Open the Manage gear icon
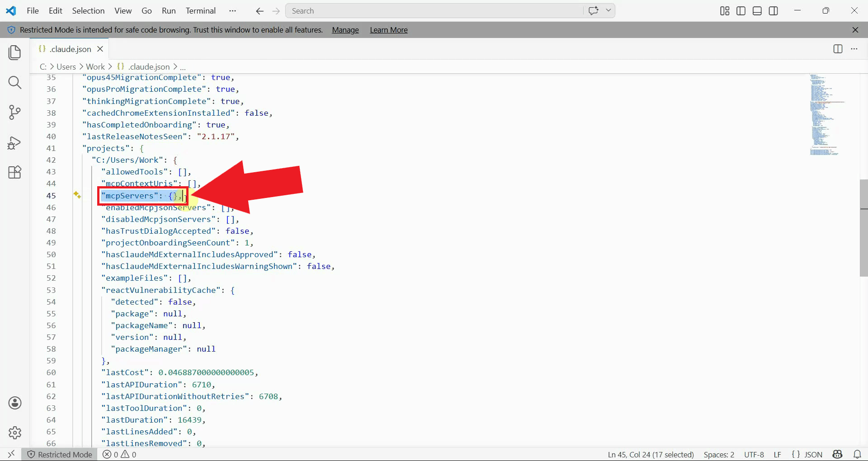Screen dimensions: 868x461 tap(15, 433)
